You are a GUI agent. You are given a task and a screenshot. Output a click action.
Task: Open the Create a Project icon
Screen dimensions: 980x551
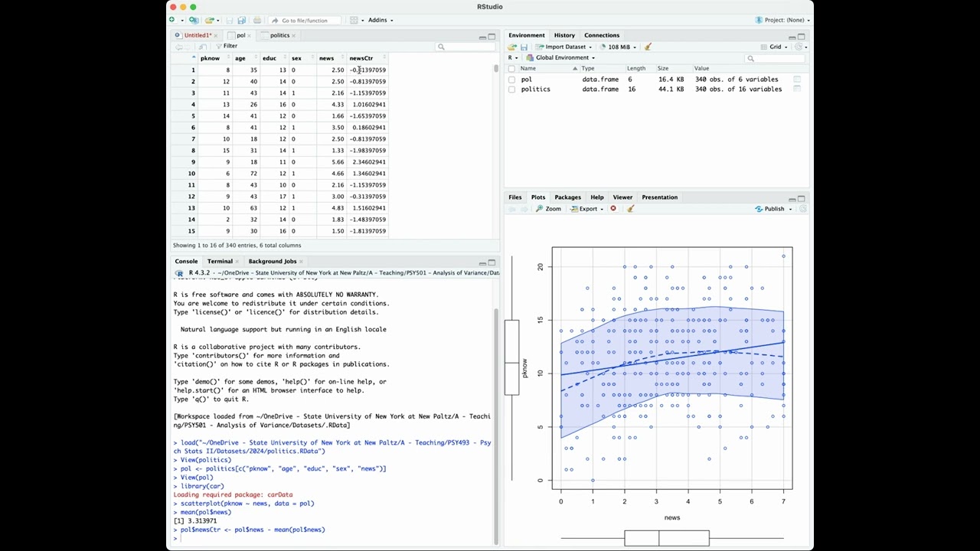pyautogui.click(x=194, y=20)
